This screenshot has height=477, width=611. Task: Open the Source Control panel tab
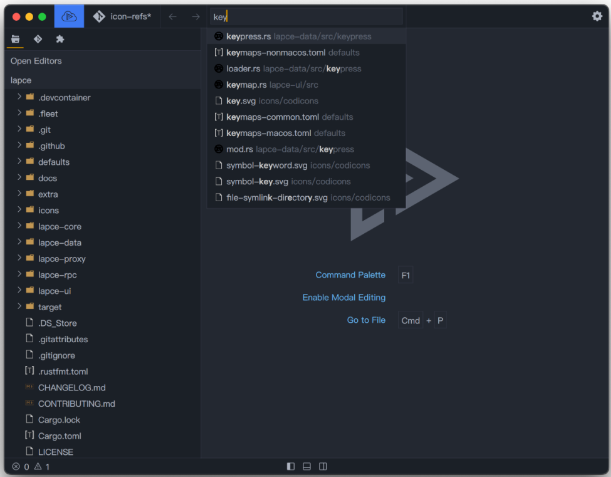click(x=38, y=39)
